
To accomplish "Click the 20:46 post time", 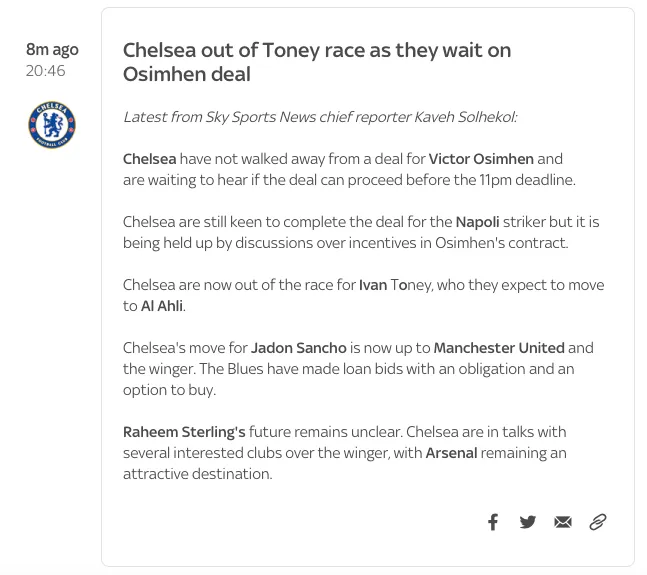I will pos(45,71).
